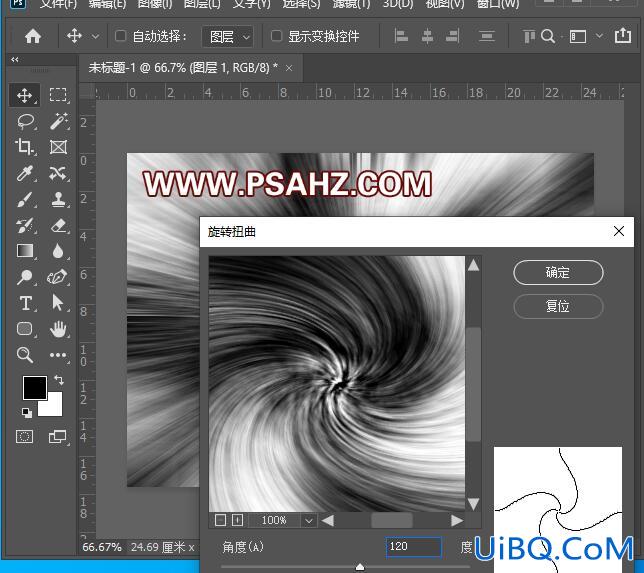Click the align horizontal centers icon

click(427, 37)
